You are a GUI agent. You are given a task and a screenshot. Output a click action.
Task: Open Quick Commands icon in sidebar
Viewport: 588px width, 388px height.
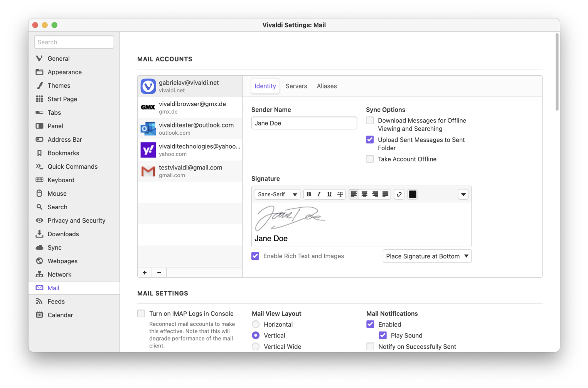click(x=39, y=166)
